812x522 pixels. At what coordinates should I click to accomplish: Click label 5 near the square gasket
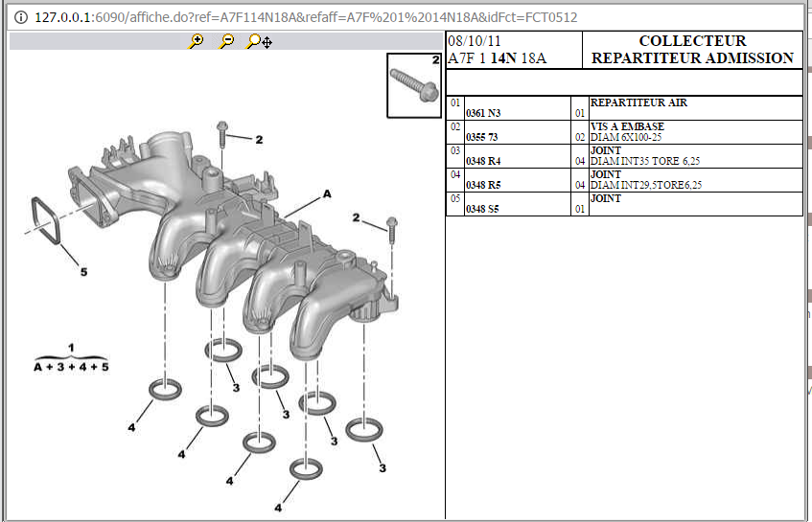point(84,272)
